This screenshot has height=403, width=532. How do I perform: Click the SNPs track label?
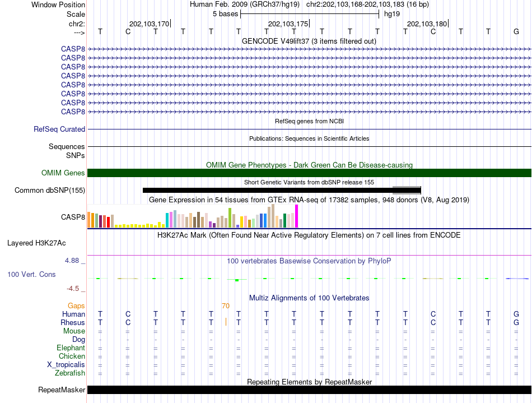(76, 155)
